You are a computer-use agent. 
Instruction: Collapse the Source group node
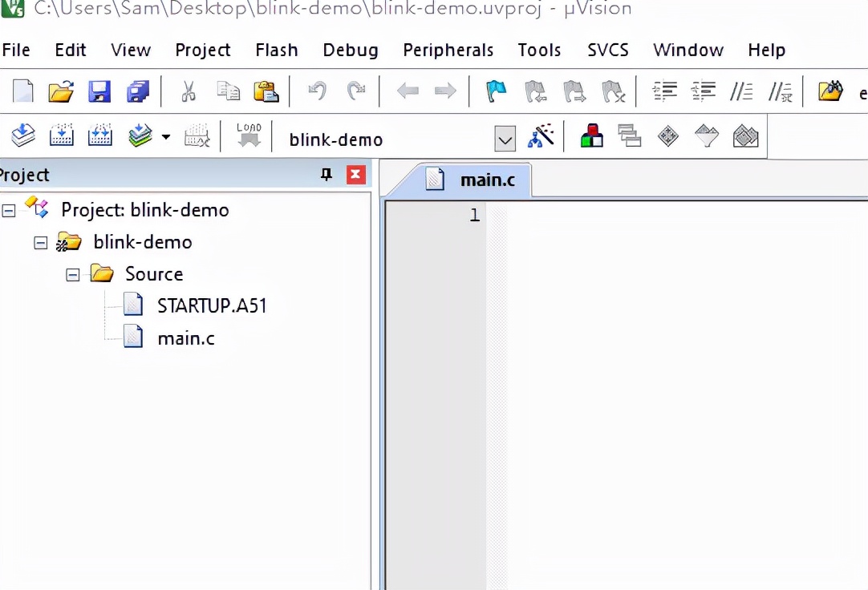(72, 275)
